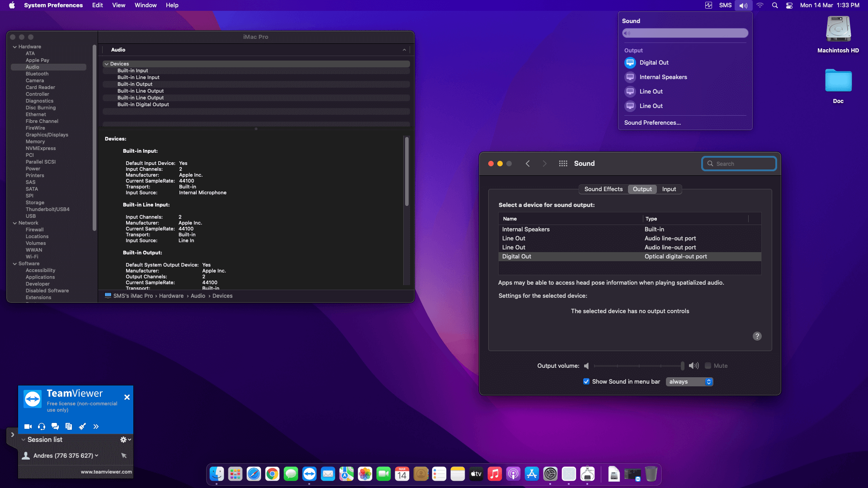Launch Safari from the Dock

[x=254, y=474]
